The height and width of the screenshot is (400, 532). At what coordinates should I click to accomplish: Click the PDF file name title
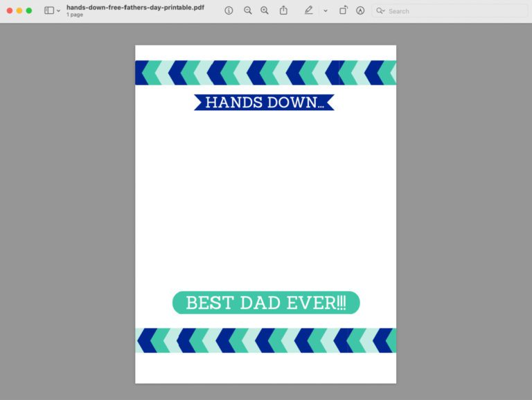pos(135,8)
